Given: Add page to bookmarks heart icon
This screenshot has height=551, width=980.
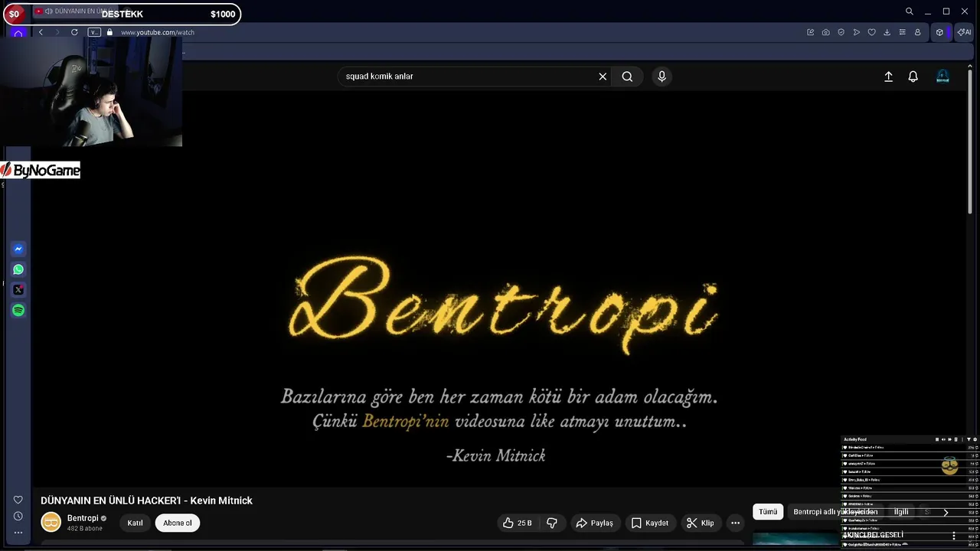Looking at the screenshot, I should pos(871,32).
